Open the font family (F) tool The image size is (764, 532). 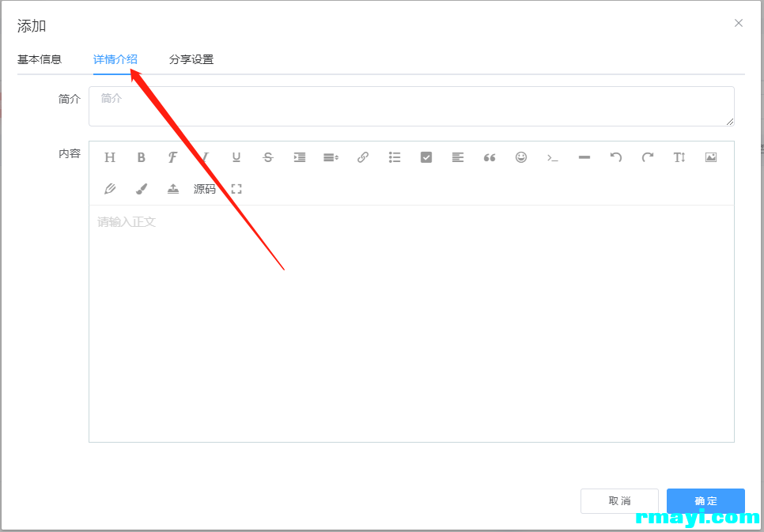click(172, 157)
